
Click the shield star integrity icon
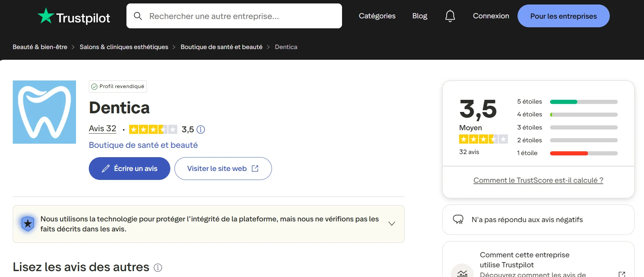[x=28, y=224]
